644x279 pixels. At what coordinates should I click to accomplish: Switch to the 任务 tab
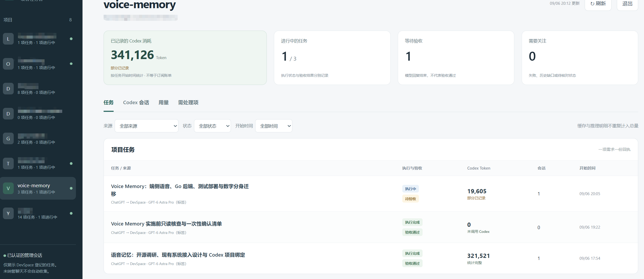point(109,103)
